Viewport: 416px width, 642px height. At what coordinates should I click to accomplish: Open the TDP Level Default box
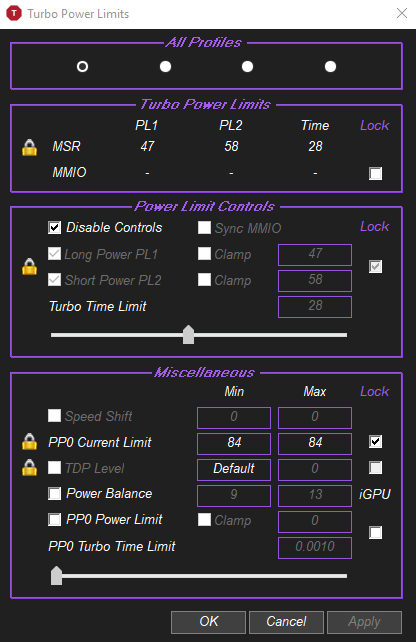tap(234, 470)
